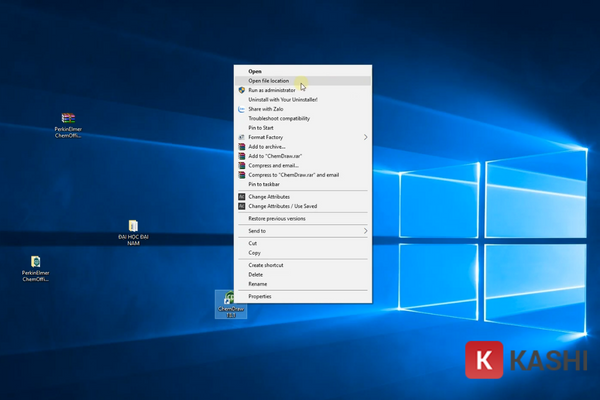
Task: Select Rename in the context menu
Action: click(x=258, y=283)
